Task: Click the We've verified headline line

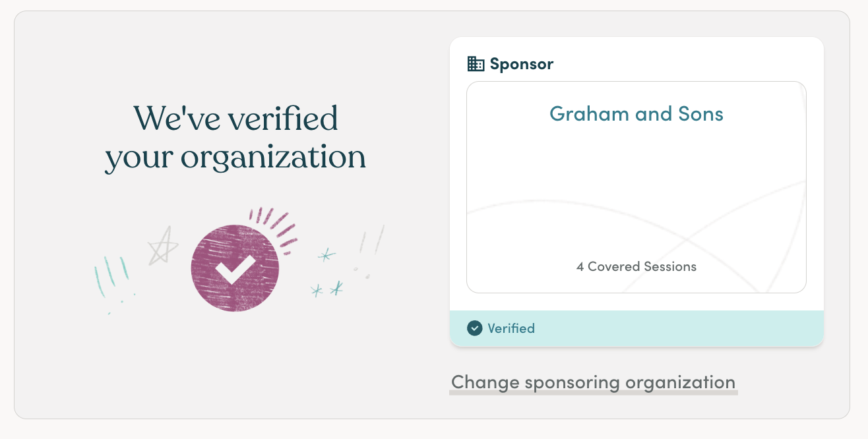Action: click(x=235, y=119)
